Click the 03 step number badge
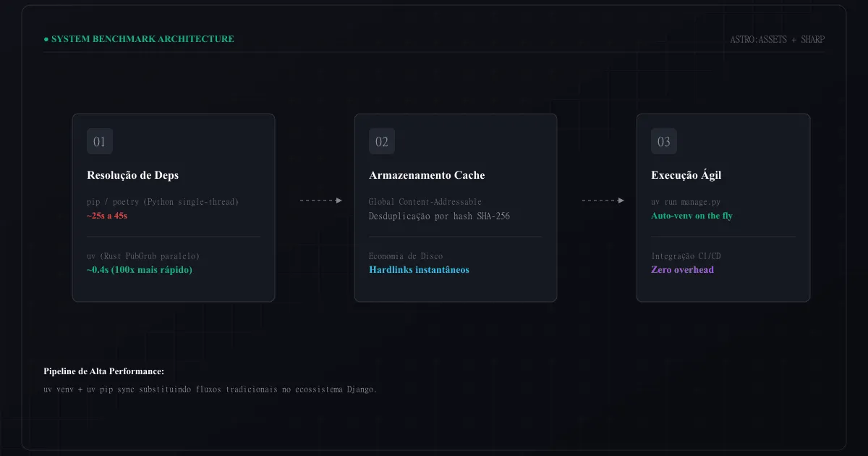Image resolution: width=868 pixels, height=456 pixels. click(x=664, y=142)
